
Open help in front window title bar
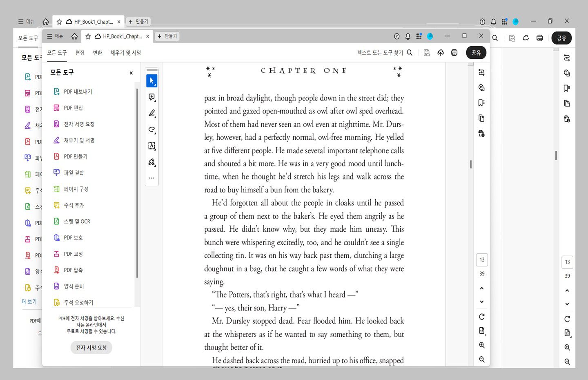[396, 36]
